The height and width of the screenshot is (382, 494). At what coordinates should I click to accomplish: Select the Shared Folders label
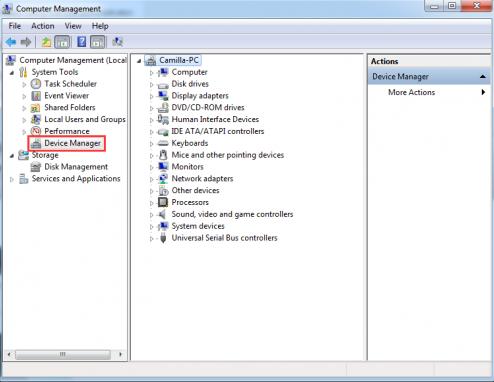pos(70,107)
